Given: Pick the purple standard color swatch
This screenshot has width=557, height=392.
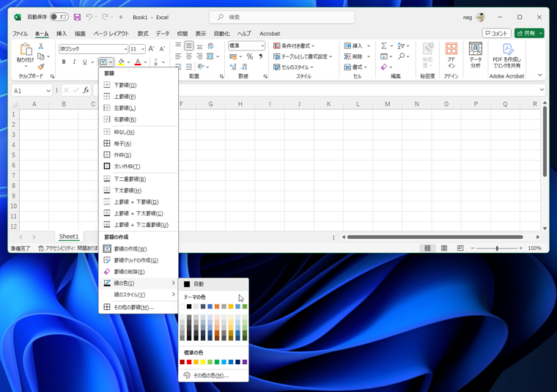Looking at the screenshot, I should coord(245,362).
